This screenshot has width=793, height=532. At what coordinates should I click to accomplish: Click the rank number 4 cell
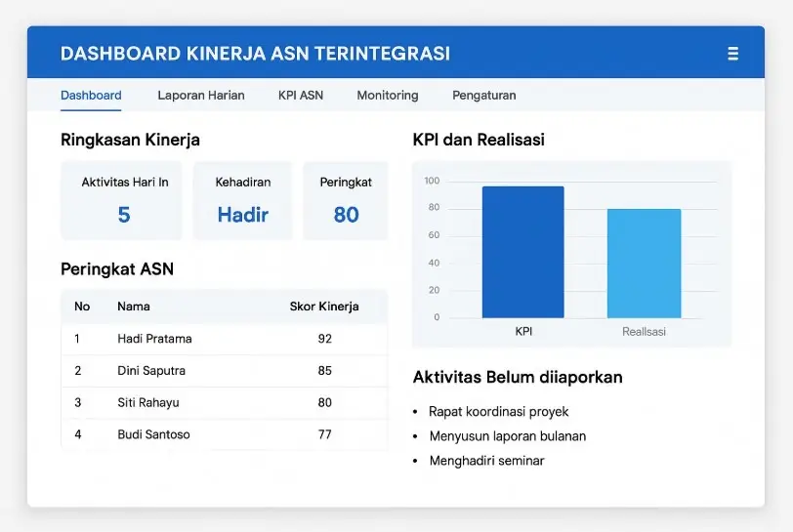78,434
